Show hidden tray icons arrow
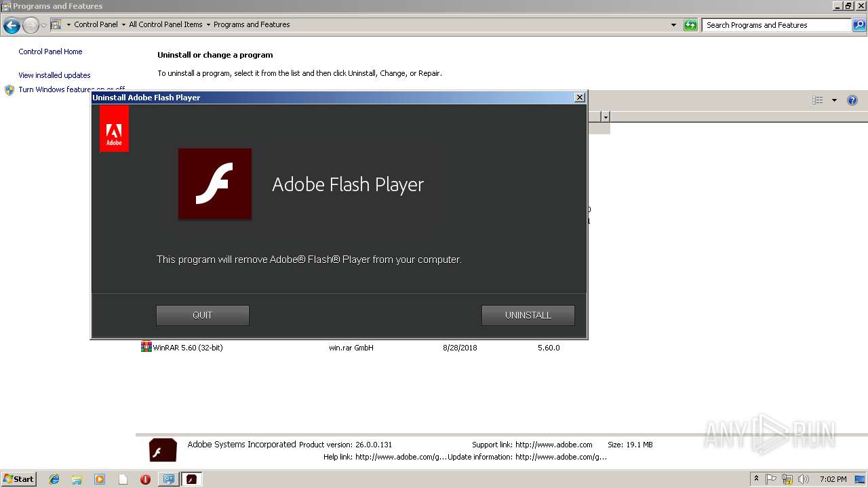The width and height of the screenshot is (868, 488). click(x=756, y=479)
